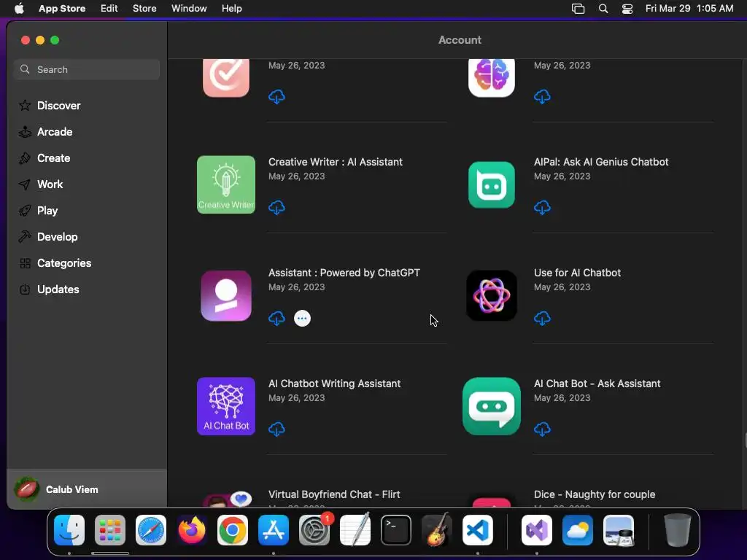Open TextEdit from the Dock

pos(355,530)
